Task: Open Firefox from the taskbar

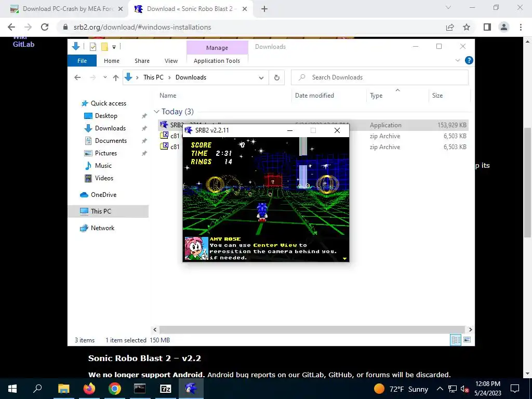Action: pos(89,389)
